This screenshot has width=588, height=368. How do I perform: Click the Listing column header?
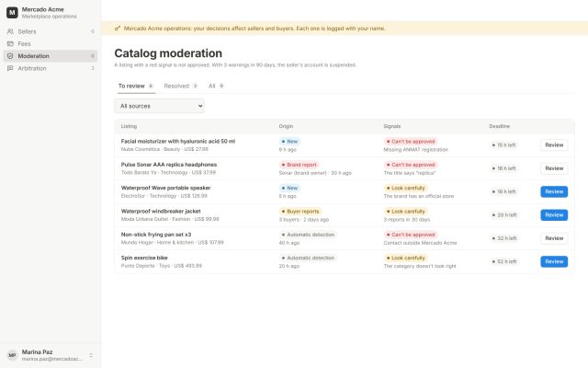[x=129, y=126]
